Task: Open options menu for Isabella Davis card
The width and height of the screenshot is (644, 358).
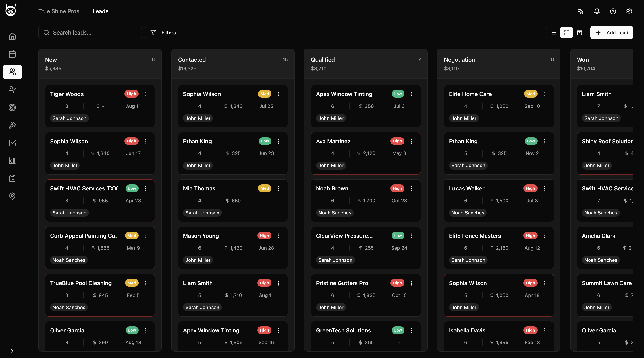Action: click(545, 330)
